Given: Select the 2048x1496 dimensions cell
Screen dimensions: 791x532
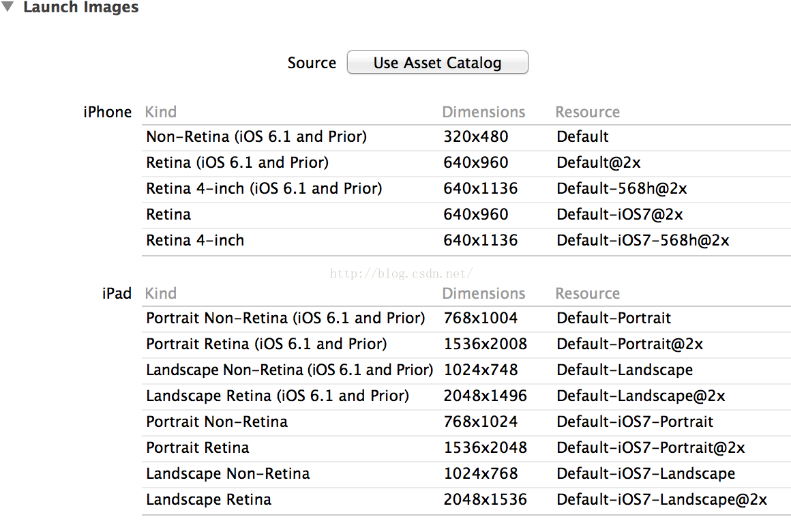Looking at the screenshot, I should [486, 396].
